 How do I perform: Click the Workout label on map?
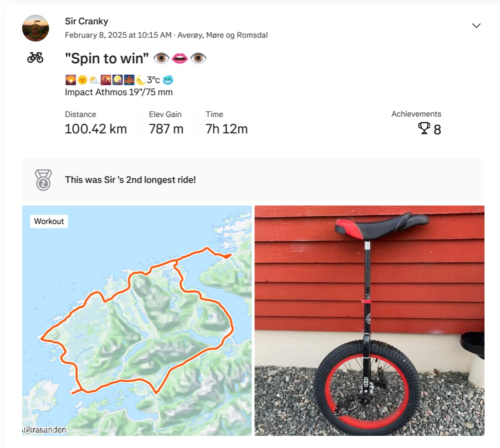pos(49,221)
